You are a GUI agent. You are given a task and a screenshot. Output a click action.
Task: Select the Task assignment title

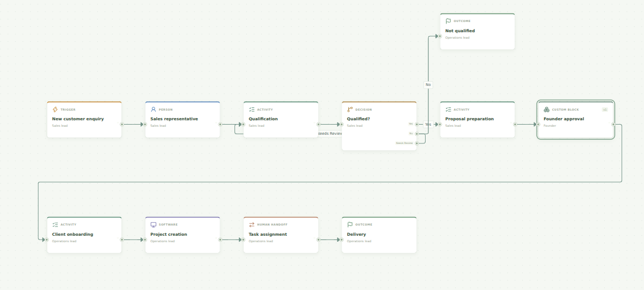(268, 234)
